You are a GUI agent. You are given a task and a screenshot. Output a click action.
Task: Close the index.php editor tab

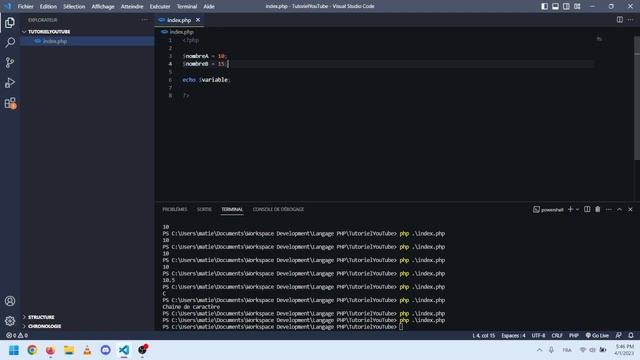coord(198,20)
